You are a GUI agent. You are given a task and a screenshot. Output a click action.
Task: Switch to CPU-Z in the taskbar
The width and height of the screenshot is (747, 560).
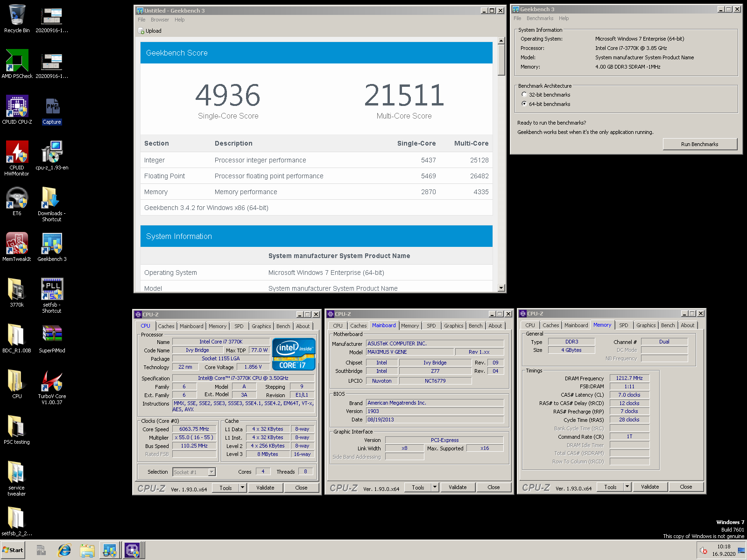(133, 550)
